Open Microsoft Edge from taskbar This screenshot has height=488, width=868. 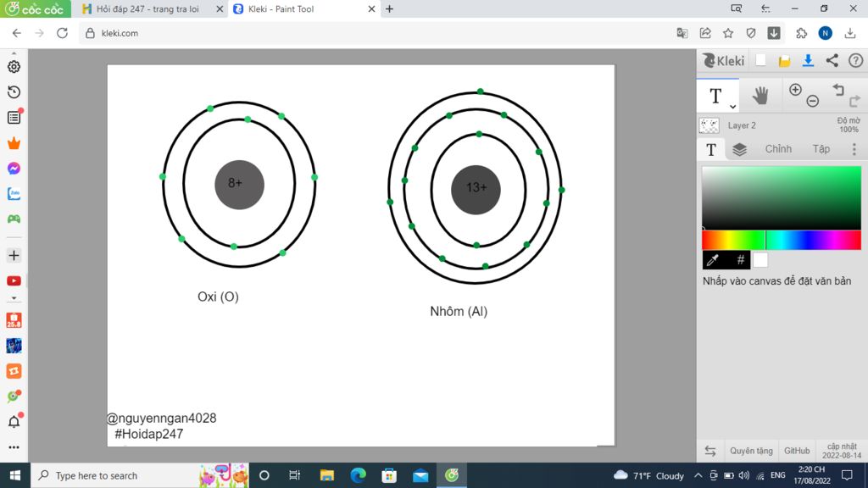[359, 475]
